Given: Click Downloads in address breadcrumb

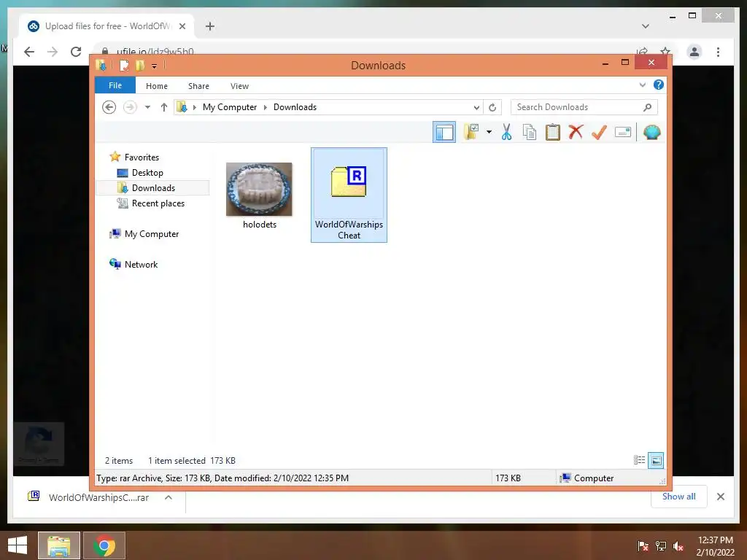Looking at the screenshot, I should [x=295, y=107].
